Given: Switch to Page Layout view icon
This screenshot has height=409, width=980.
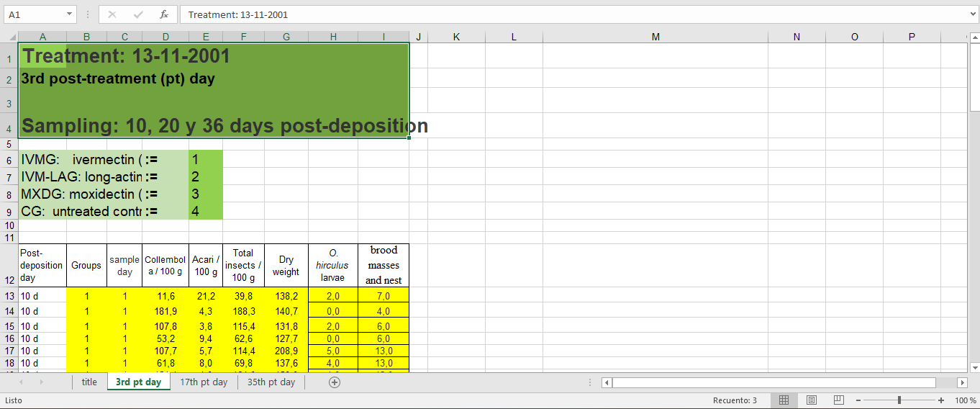Looking at the screenshot, I should (812, 400).
